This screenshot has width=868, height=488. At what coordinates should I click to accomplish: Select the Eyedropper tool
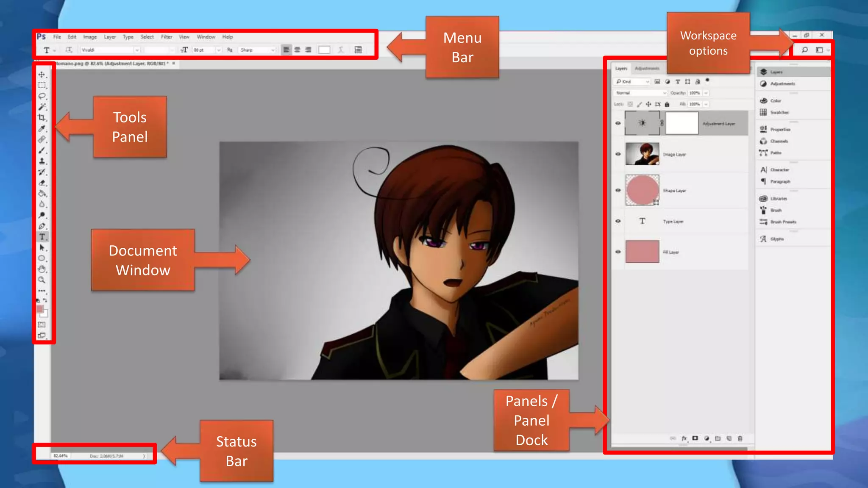coord(42,128)
